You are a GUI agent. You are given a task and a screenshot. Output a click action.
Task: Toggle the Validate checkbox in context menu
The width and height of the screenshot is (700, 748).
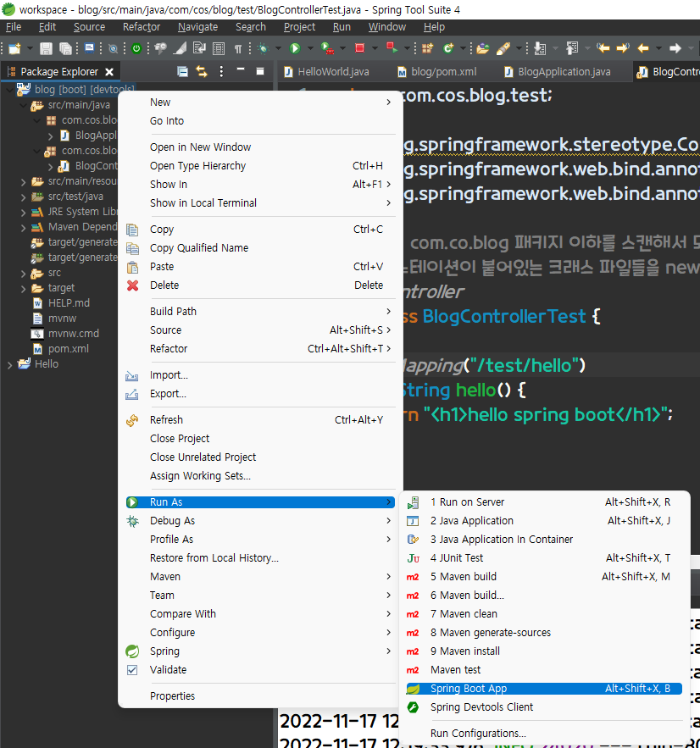click(x=132, y=670)
